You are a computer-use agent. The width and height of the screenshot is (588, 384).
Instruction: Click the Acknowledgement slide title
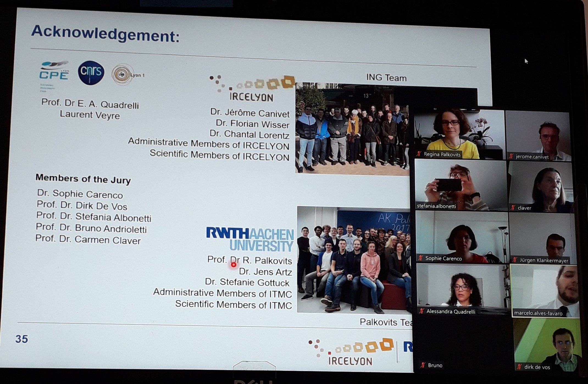coord(105,34)
